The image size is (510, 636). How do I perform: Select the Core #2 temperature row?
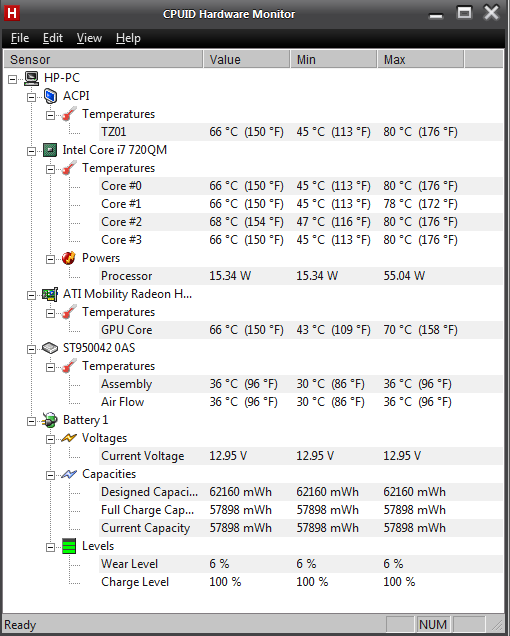pos(301,222)
